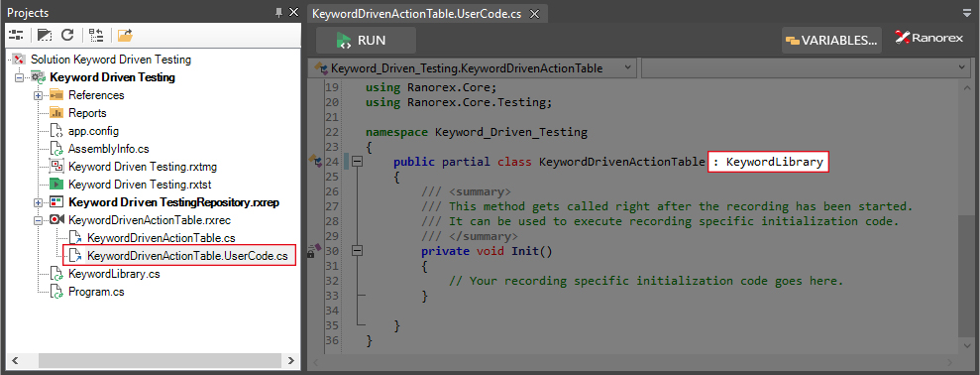Image resolution: width=980 pixels, height=375 pixels.
Task: Expand the References node
Action: pos(38,96)
